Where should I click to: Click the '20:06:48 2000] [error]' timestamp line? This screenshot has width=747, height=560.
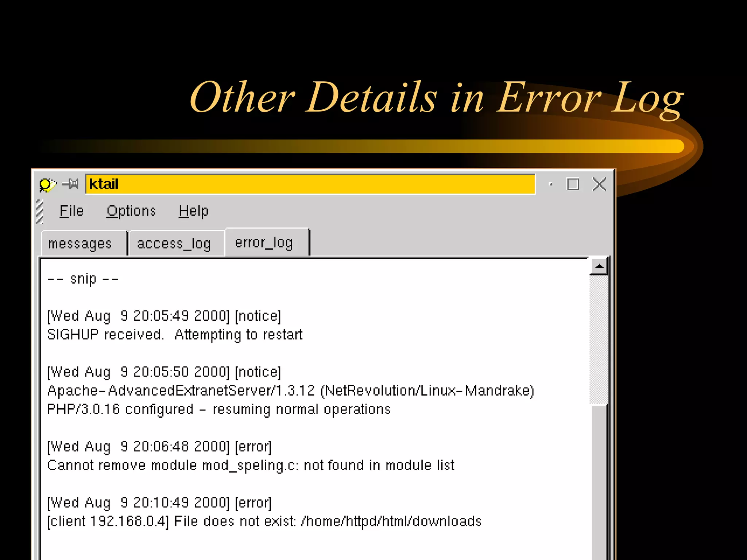(x=159, y=447)
